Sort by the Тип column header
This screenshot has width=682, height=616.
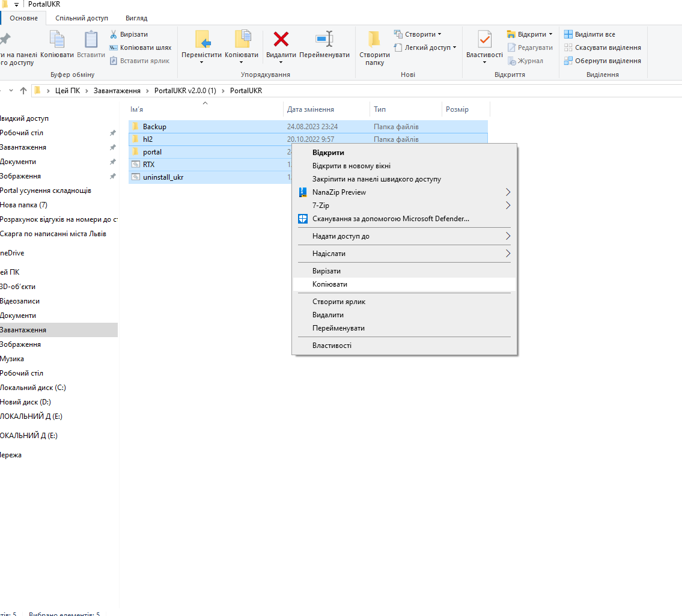click(x=406, y=109)
